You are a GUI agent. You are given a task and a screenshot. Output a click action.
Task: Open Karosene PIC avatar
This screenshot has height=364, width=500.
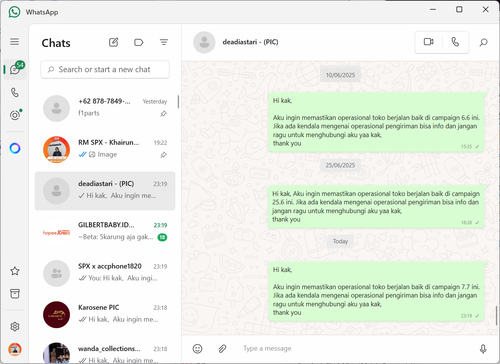pos(57,315)
